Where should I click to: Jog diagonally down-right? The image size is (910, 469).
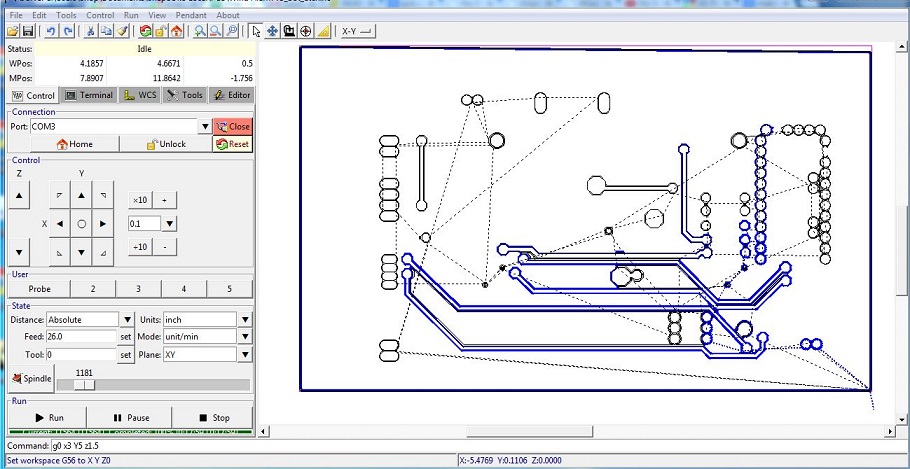point(103,252)
